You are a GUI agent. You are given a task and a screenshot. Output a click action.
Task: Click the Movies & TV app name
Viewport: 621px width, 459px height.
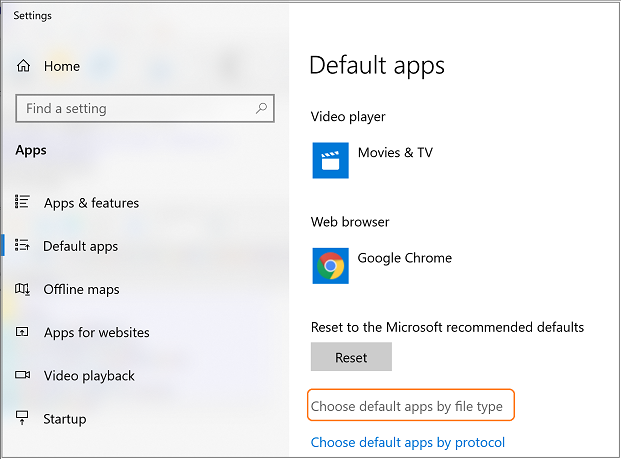click(x=395, y=153)
